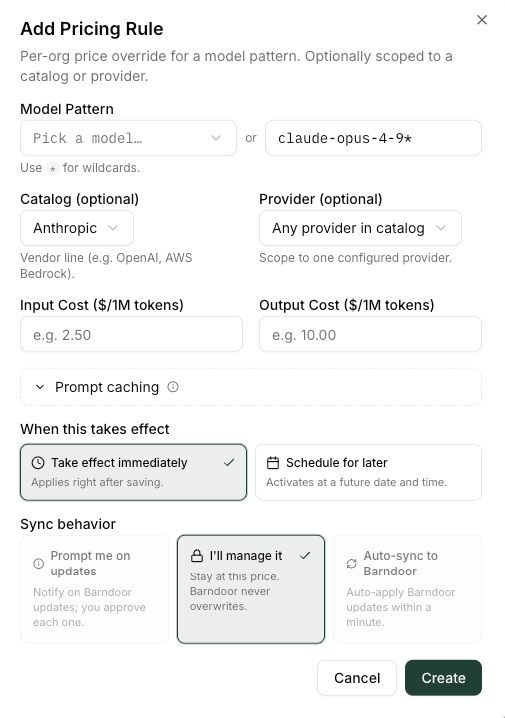This screenshot has width=505, height=718.
Task: Choose I'll manage it sync behavior
Action: 251,589
